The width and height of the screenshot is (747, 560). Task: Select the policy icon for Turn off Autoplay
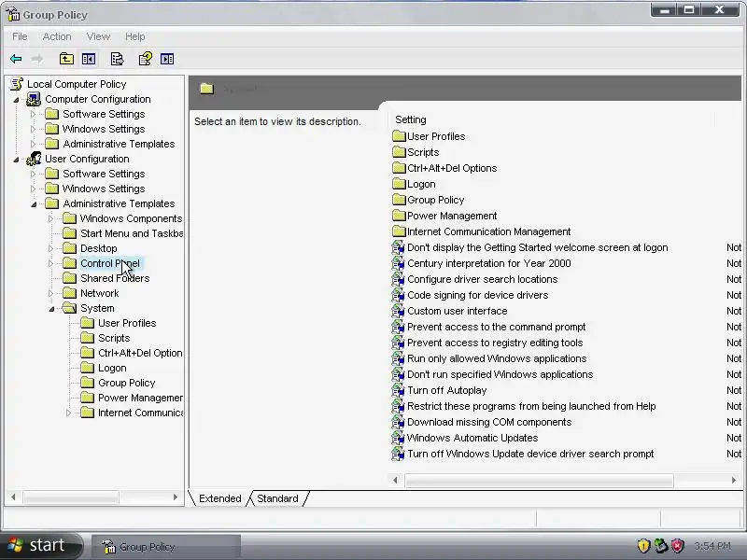tap(398, 390)
